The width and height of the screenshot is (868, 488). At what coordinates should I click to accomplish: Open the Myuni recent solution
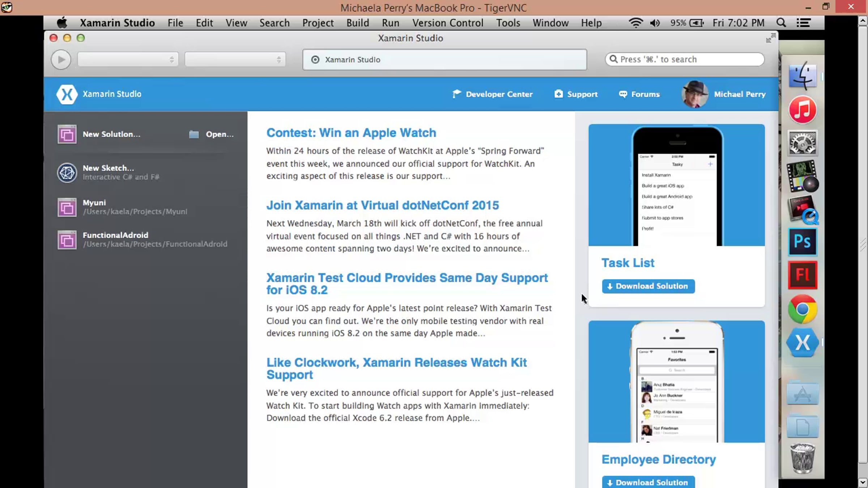[x=67, y=207]
